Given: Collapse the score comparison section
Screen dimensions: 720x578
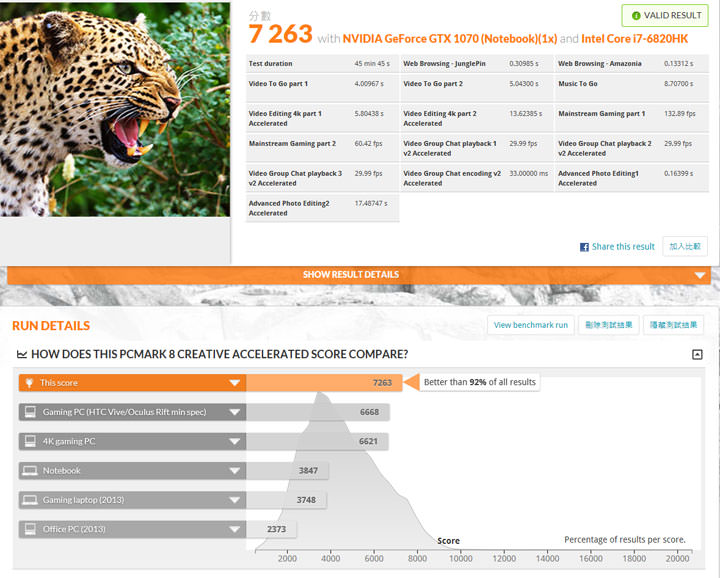Looking at the screenshot, I should click(x=697, y=354).
